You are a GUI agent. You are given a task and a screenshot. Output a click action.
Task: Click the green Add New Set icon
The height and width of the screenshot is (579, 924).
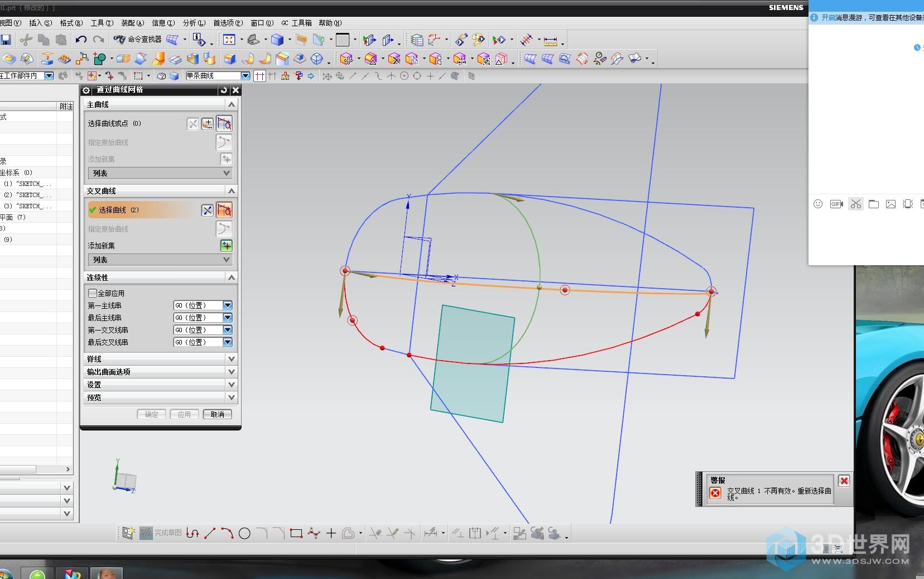(x=226, y=246)
